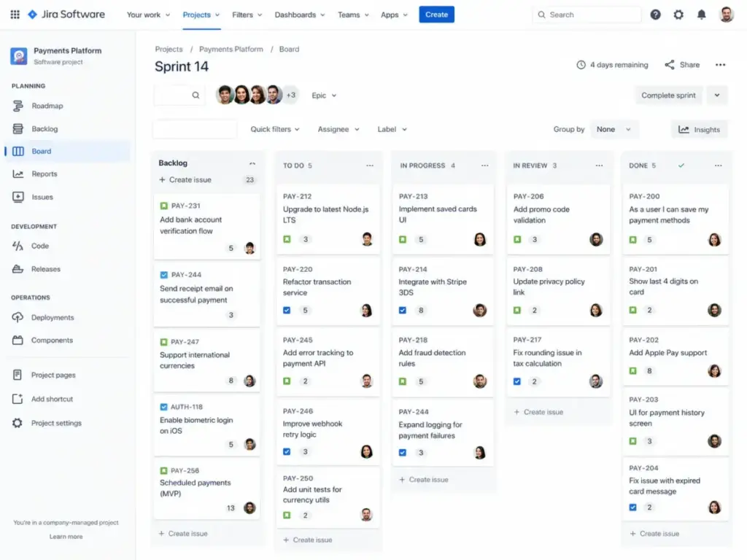Click the Add shortcut icon
The image size is (747, 560).
(18, 399)
